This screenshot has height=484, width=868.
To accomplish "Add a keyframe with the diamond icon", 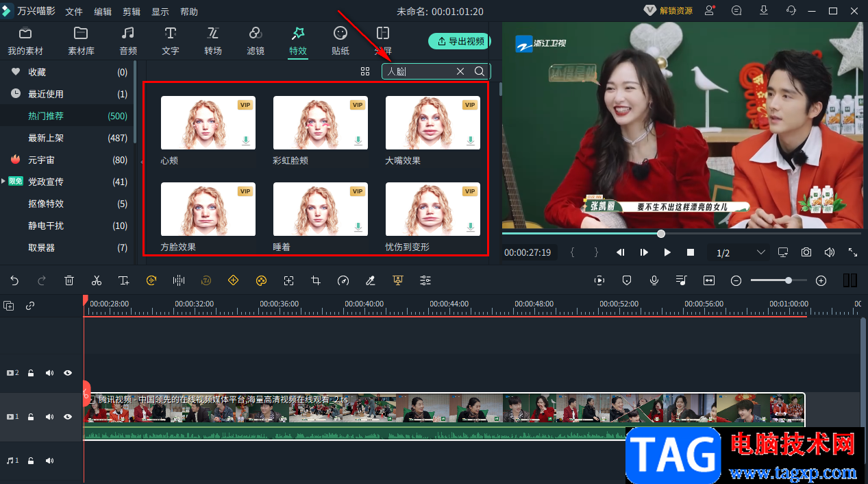I will pyautogui.click(x=233, y=280).
